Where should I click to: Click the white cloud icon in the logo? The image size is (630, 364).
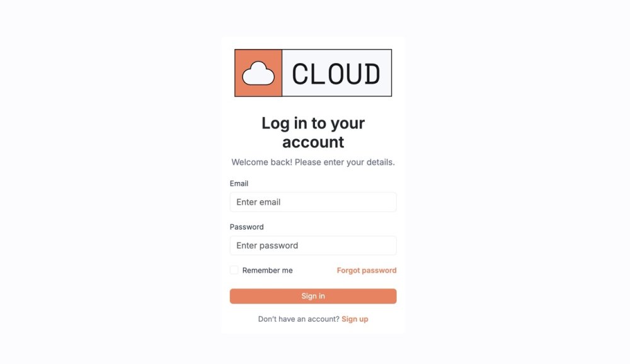[x=258, y=73]
